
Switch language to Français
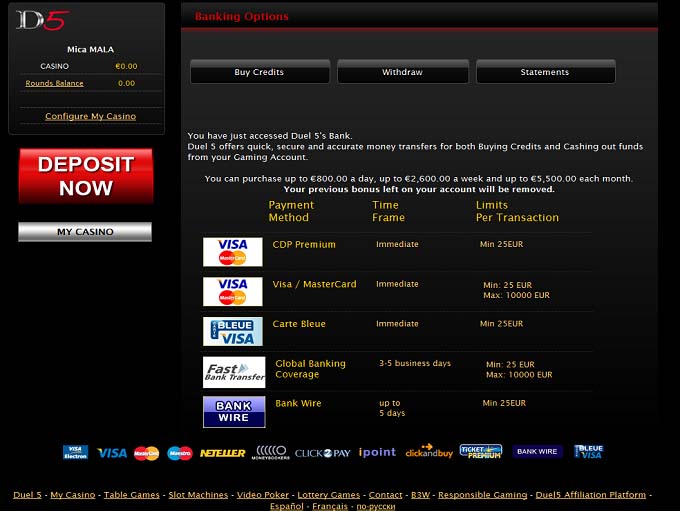click(x=330, y=506)
